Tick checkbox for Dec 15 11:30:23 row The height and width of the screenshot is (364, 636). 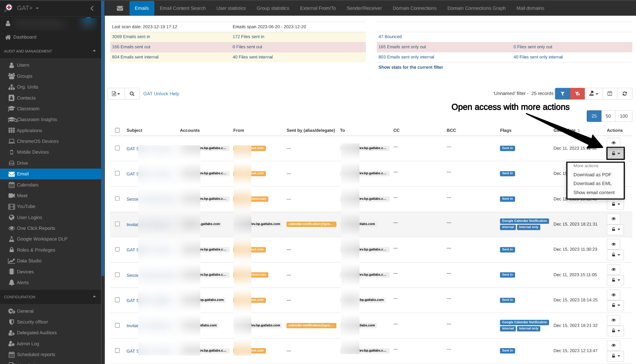[117, 249]
